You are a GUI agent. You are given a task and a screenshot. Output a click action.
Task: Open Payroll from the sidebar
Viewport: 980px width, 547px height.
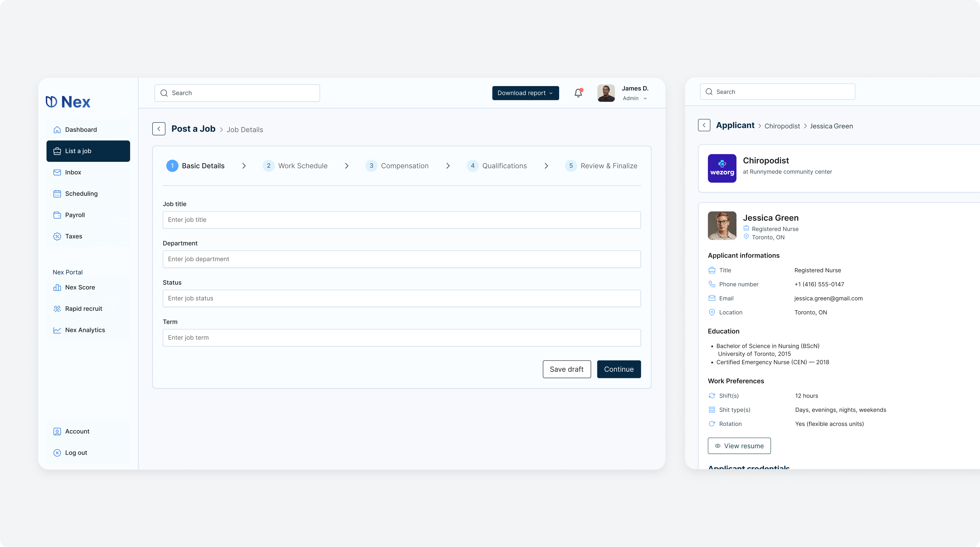74,215
